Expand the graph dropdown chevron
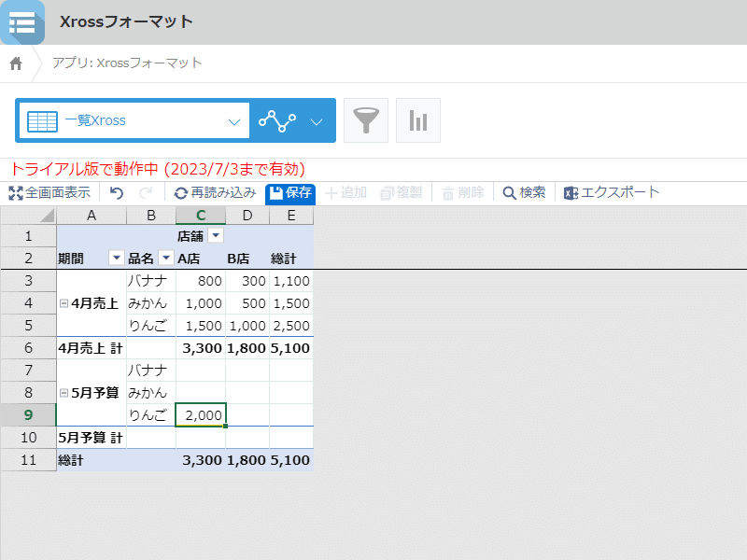The height and width of the screenshot is (560, 747). point(317,122)
